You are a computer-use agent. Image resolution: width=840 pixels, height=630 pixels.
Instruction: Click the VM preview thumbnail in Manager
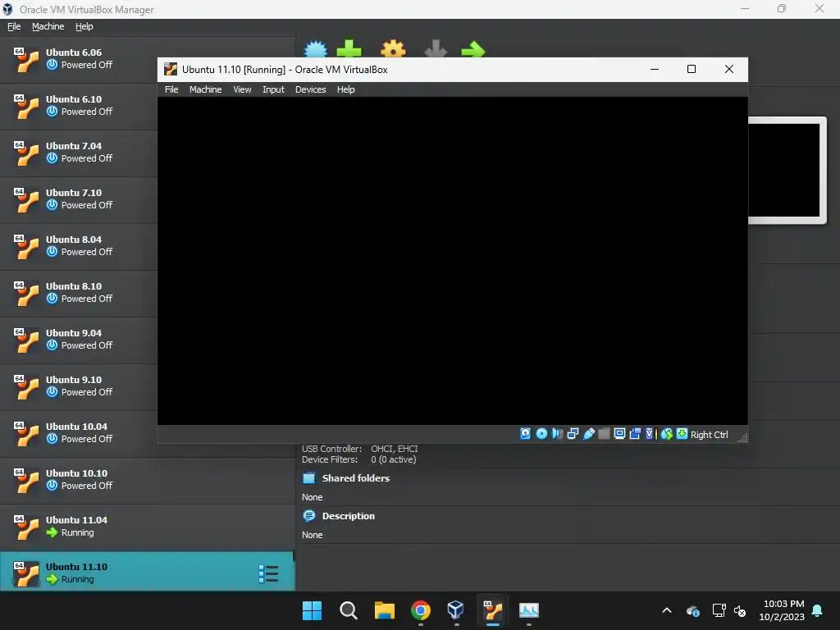[783, 171]
